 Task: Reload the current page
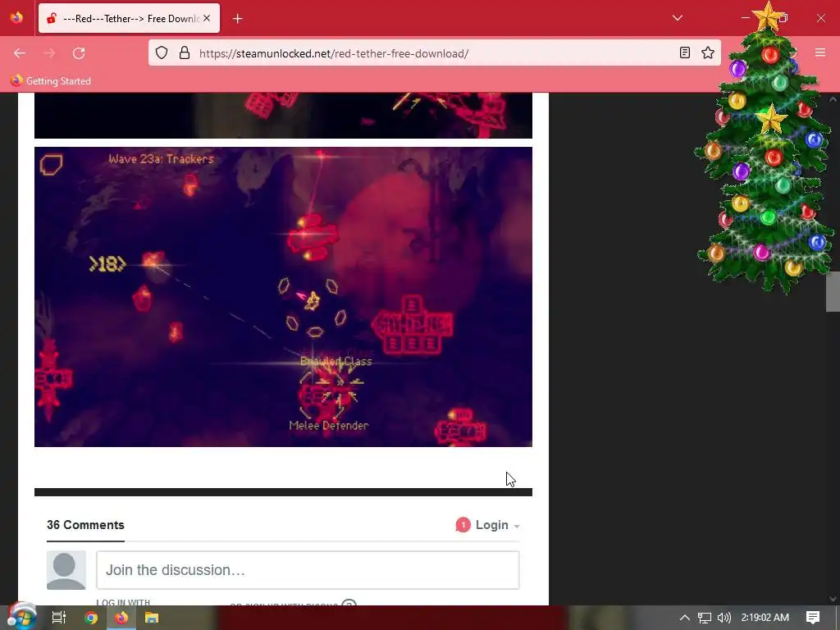point(79,53)
